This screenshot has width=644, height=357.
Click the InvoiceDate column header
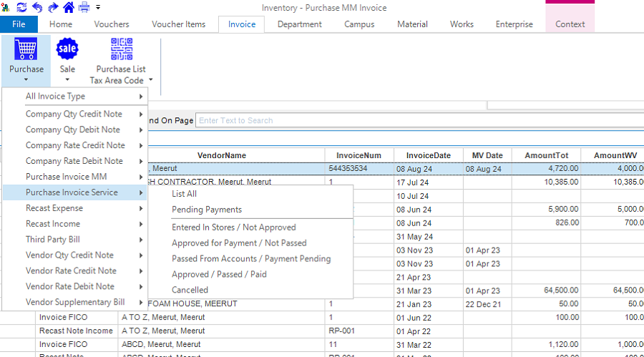coord(428,155)
